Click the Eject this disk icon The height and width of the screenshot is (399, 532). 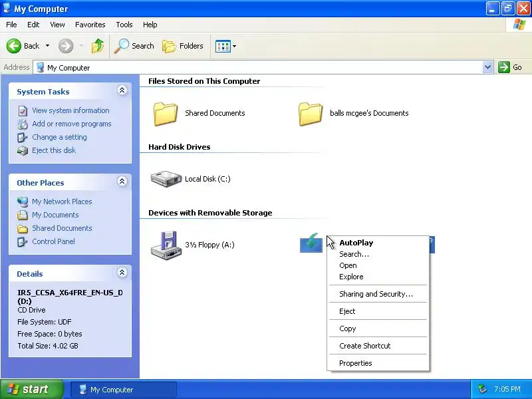23,151
